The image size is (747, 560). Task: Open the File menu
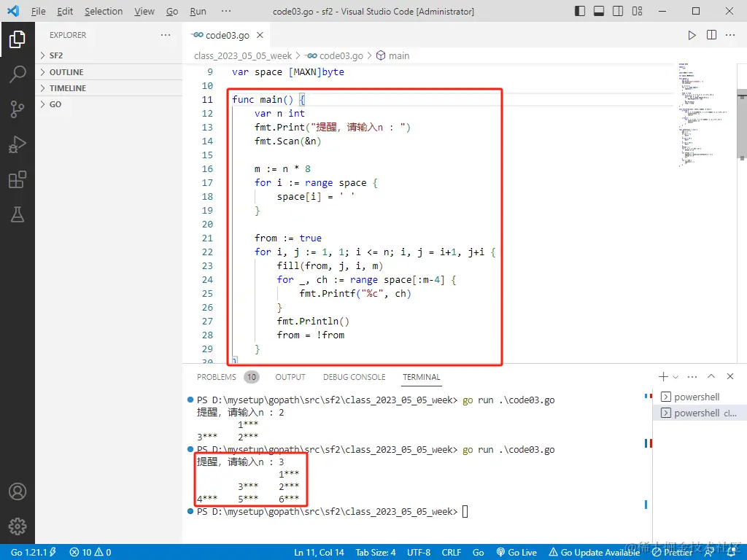pyautogui.click(x=38, y=11)
